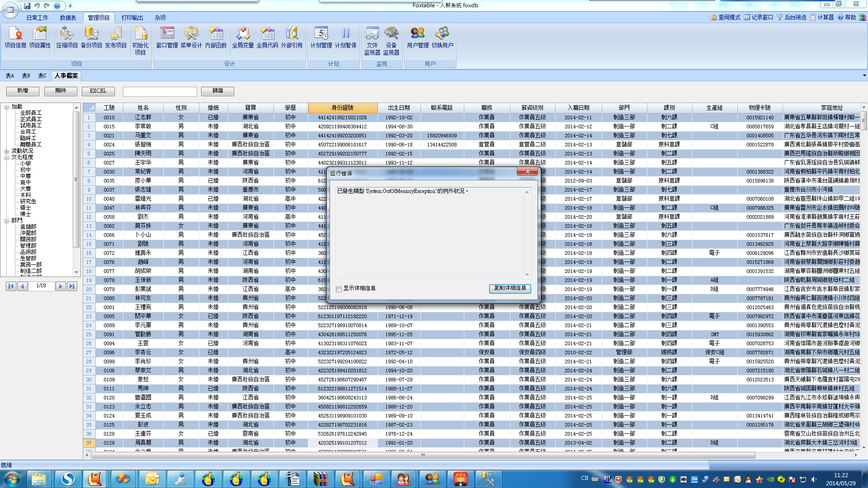868x488 pixels.
Task: Collapse the 部門 tree node
Action: coord(7,221)
